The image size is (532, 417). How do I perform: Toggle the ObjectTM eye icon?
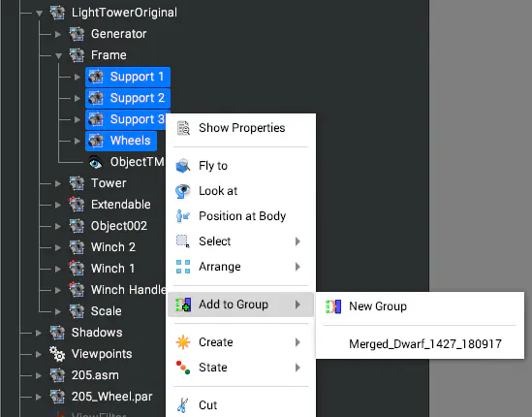coord(95,162)
